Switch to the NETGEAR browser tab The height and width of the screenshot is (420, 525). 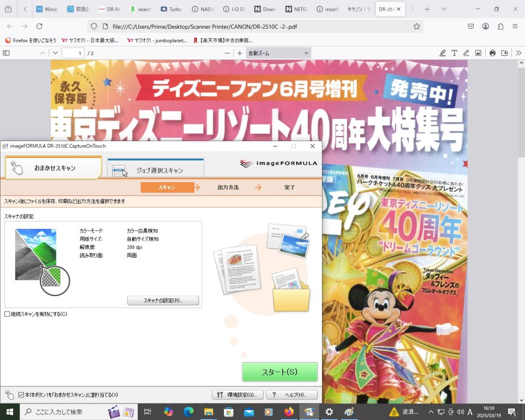296,9
